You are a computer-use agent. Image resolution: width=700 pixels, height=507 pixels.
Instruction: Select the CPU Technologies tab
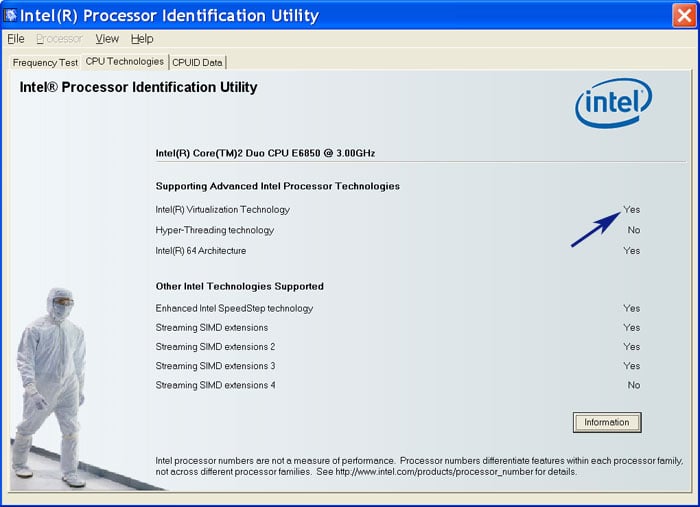click(125, 62)
